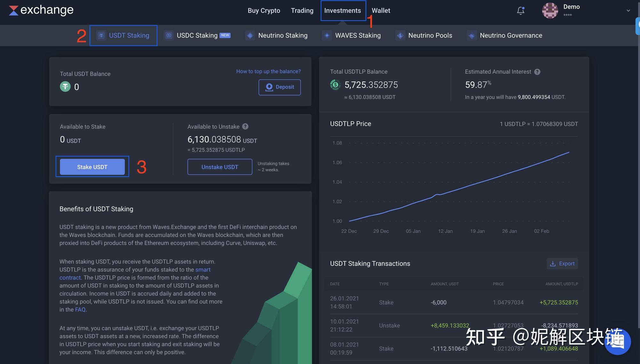Click the USDT Staking tab icon
Image resolution: width=640 pixels, height=364 pixels.
(101, 35)
